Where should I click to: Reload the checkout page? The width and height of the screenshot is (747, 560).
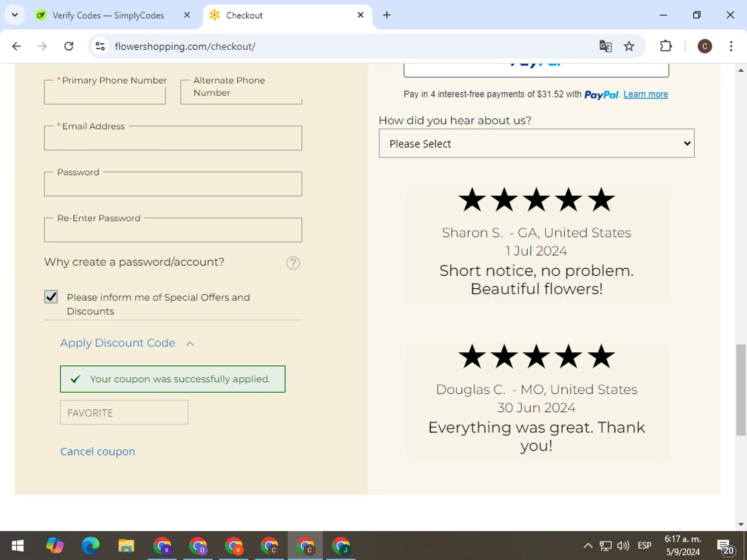coord(69,46)
